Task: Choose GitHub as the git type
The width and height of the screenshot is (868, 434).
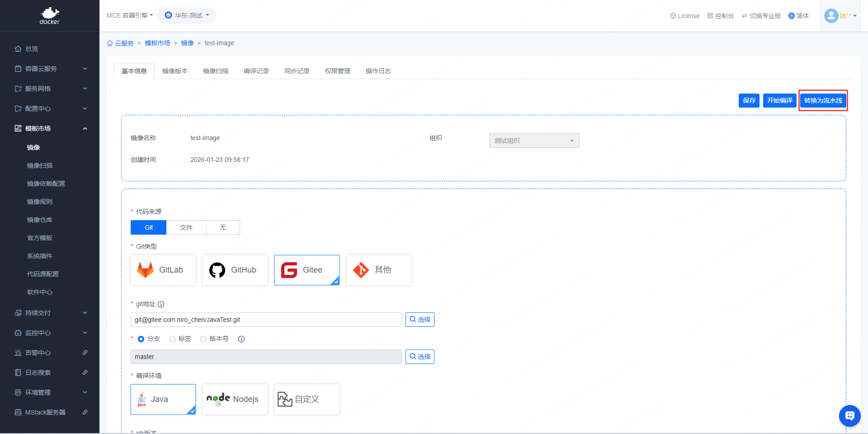Action: point(235,270)
